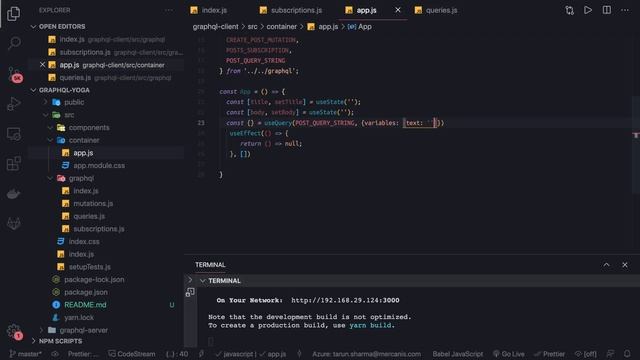The height and width of the screenshot is (360, 640).
Task: Click Babel JavaScript language mode
Action: (x=458, y=354)
